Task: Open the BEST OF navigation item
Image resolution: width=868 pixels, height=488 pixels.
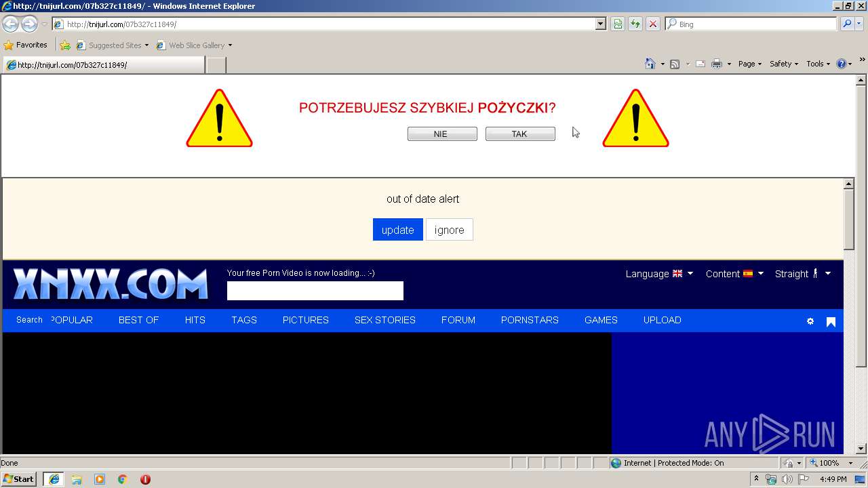Action: coord(138,320)
